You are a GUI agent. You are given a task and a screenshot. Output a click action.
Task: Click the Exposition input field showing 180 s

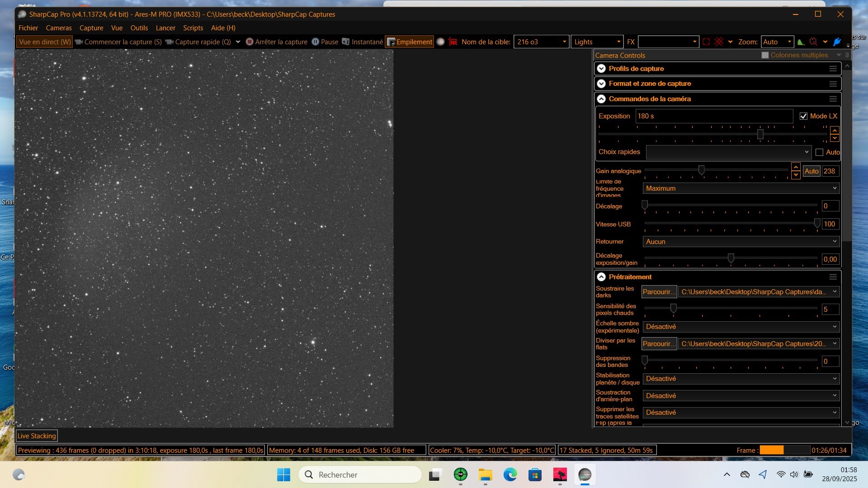[x=714, y=116]
